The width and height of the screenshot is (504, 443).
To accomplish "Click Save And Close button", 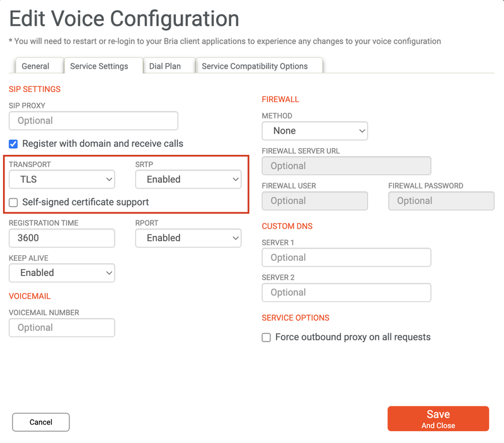I will click(438, 418).
